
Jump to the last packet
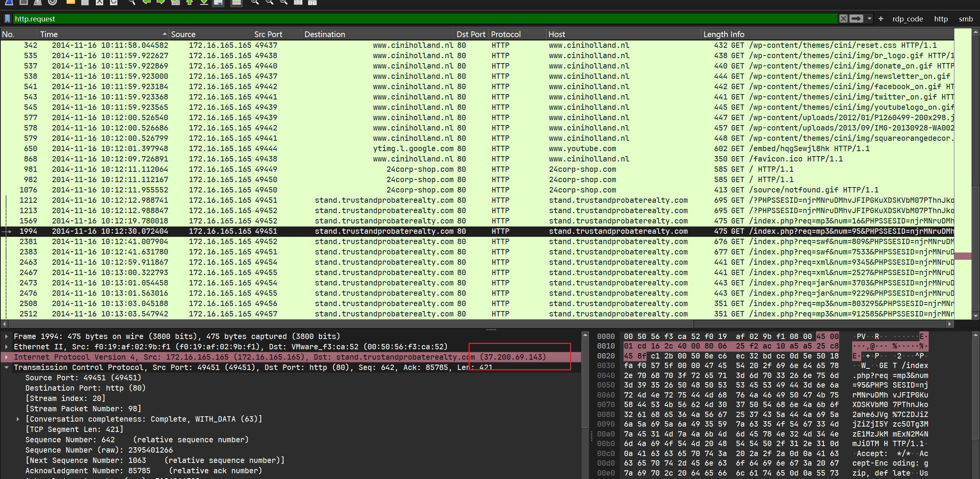tap(204, 2)
